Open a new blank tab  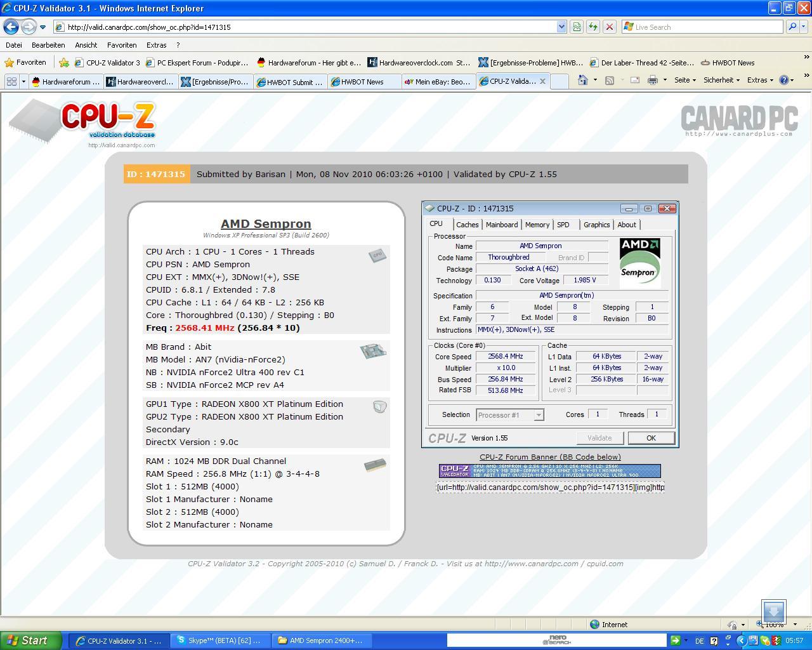pyautogui.click(x=559, y=81)
